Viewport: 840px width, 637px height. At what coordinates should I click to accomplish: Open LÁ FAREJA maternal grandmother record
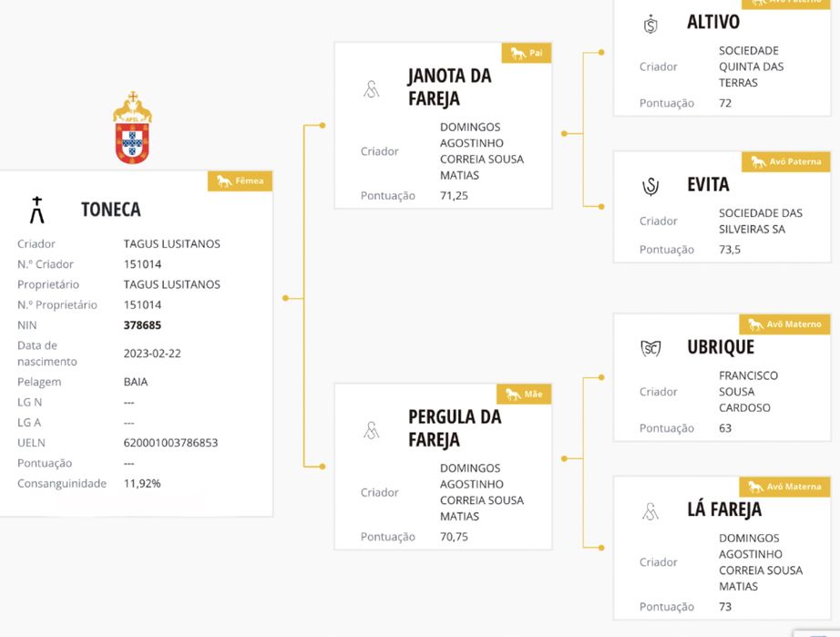[723, 509]
